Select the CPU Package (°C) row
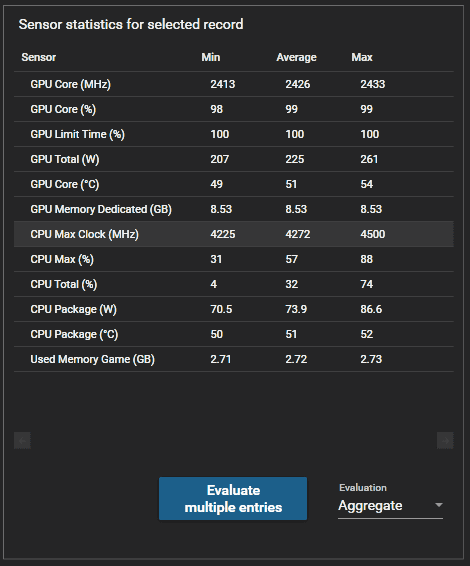Screen dimensions: 470x566 click(234, 334)
